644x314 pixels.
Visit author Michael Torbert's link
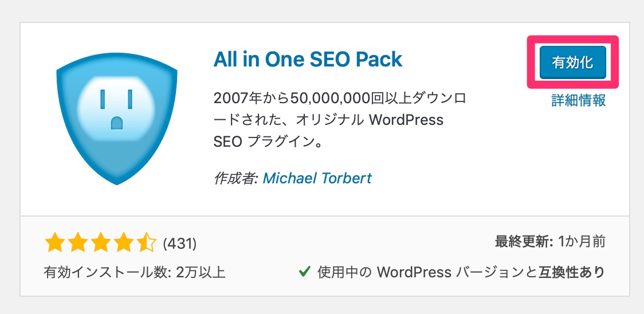[317, 178]
